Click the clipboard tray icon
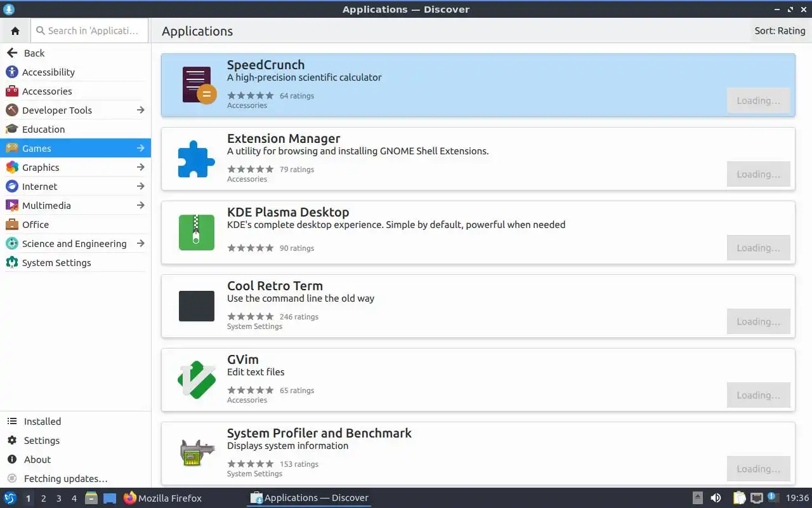The height and width of the screenshot is (508, 812). coord(739,498)
